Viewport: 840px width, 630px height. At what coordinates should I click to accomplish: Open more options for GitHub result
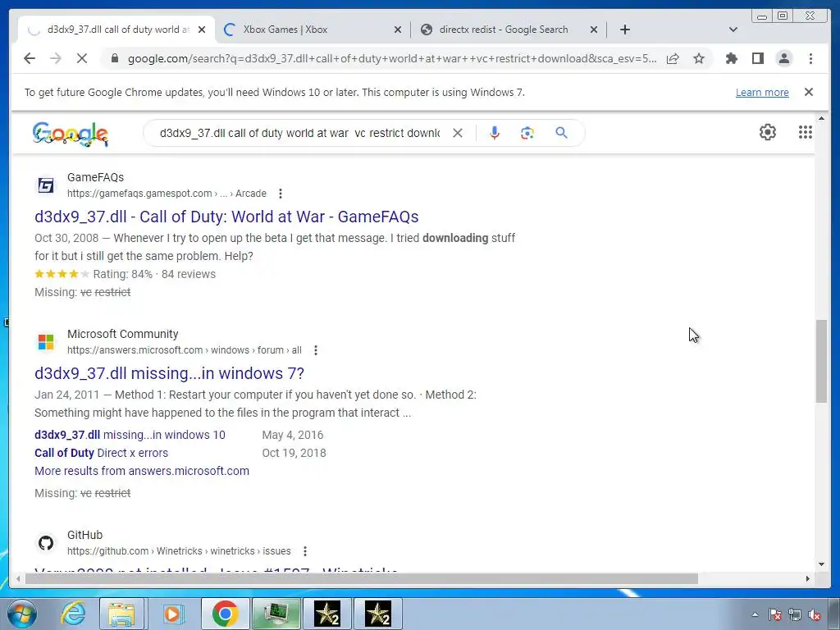coord(305,551)
